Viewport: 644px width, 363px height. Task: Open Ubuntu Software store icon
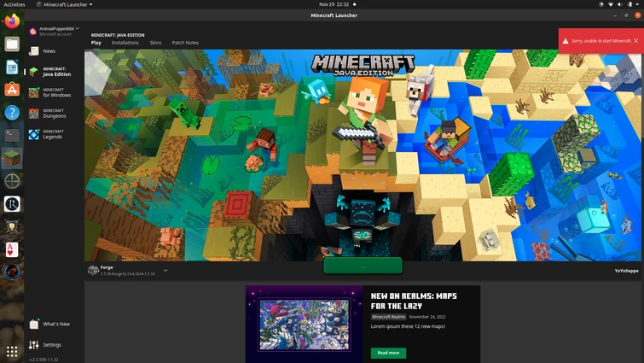click(x=12, y=90)
